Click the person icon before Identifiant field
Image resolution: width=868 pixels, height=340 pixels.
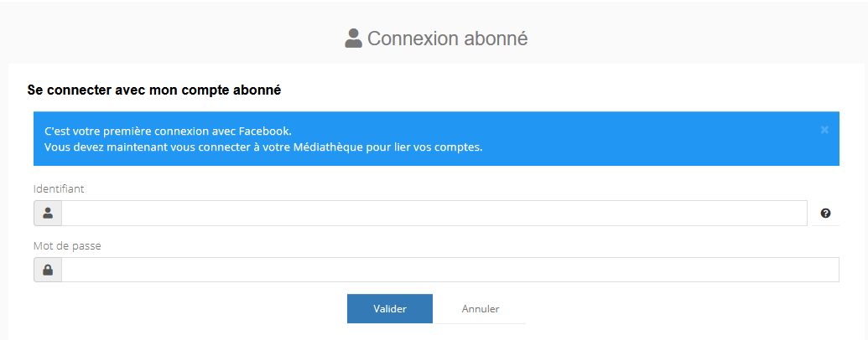point(48,214)
